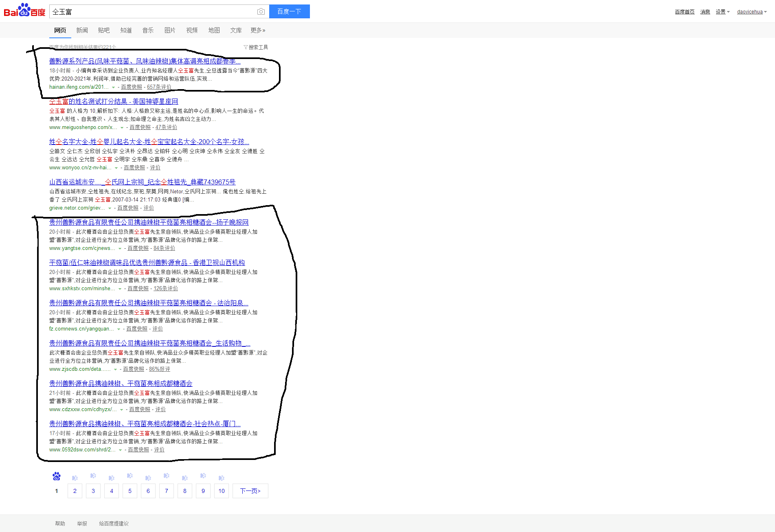This screenshot has width=775, height=532.
Task: Click the camera image search icon
Action: [261, 11]
